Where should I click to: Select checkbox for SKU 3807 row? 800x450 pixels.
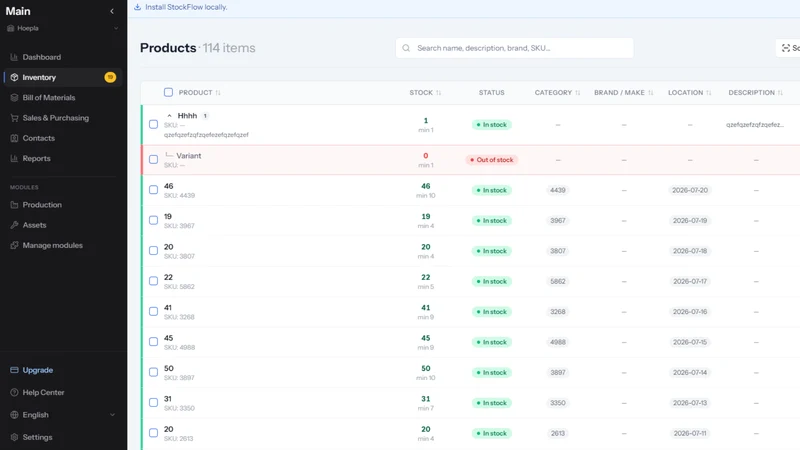pos(154,251)
